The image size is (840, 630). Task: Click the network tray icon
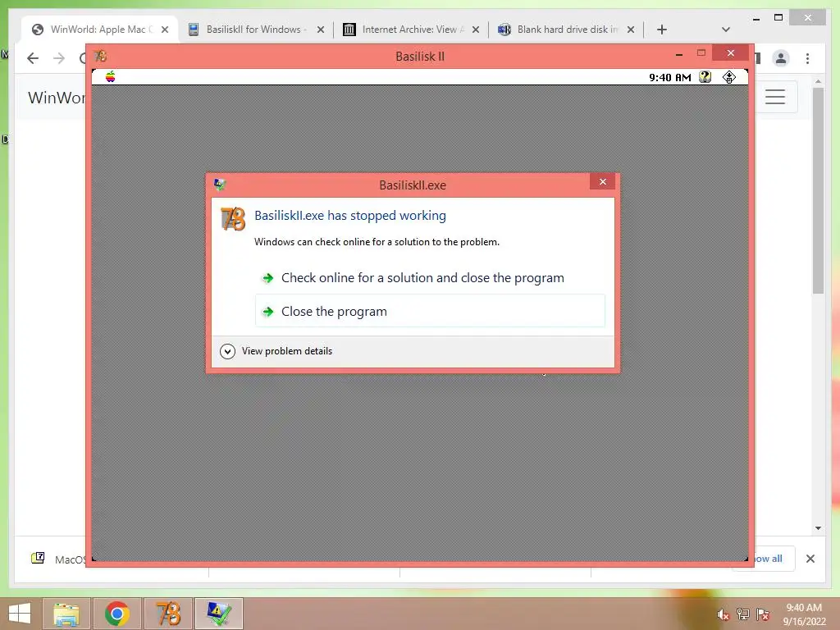[743, 614]
